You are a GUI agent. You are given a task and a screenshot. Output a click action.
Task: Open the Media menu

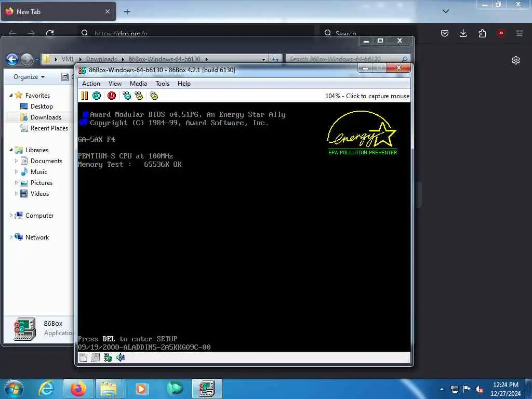click(x=138, y=84)
